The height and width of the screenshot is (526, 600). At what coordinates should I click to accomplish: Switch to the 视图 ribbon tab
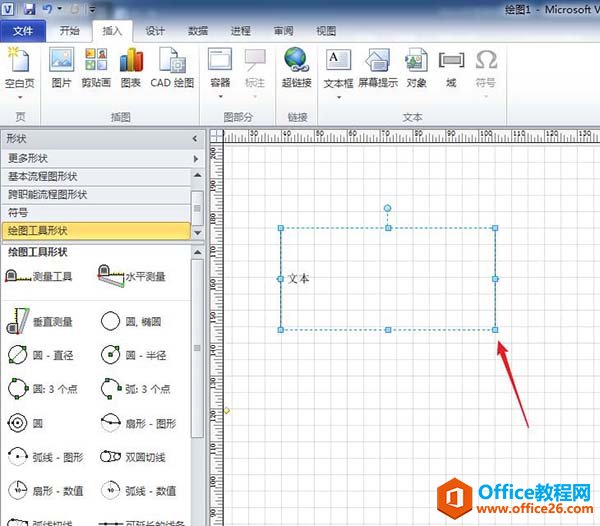pyautogui.click(x=326, y=31)
